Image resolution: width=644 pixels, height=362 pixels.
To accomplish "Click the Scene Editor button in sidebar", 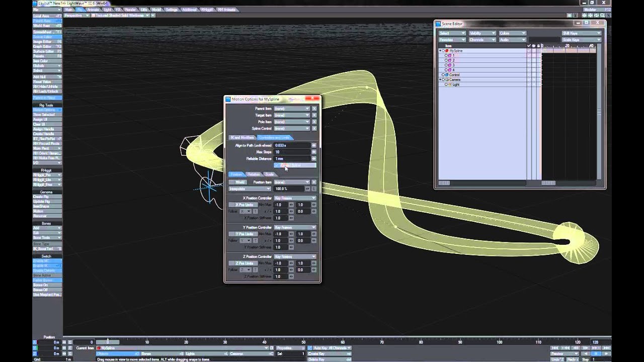I will coord(47,37).
